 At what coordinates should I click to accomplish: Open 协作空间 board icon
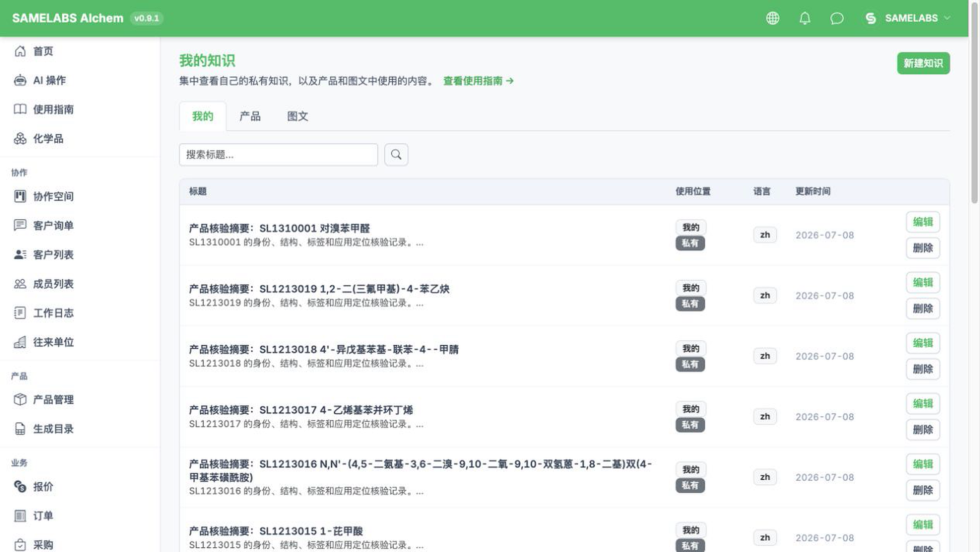(20, 196)
